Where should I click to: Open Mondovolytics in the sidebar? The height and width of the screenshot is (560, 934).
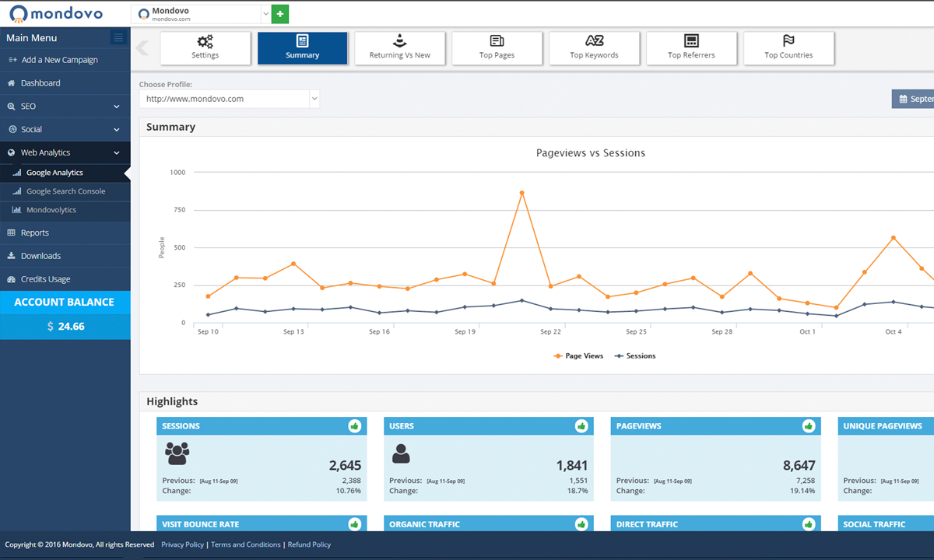65,210
